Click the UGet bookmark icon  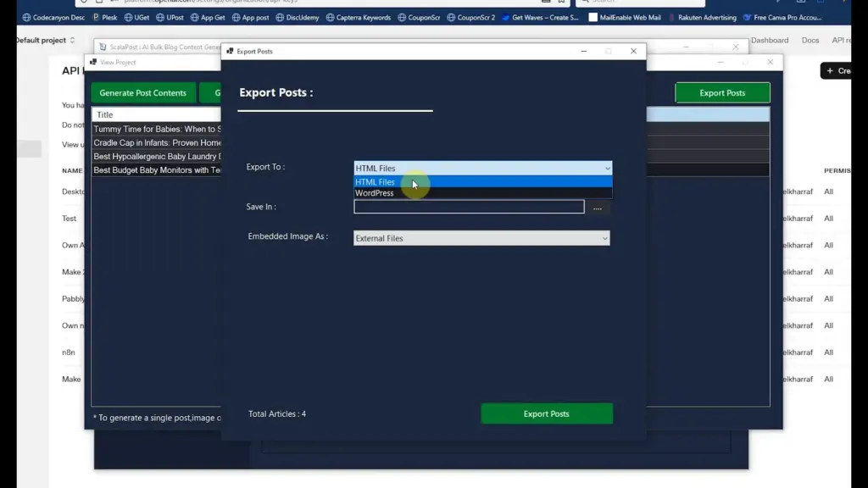coord(127,17)
